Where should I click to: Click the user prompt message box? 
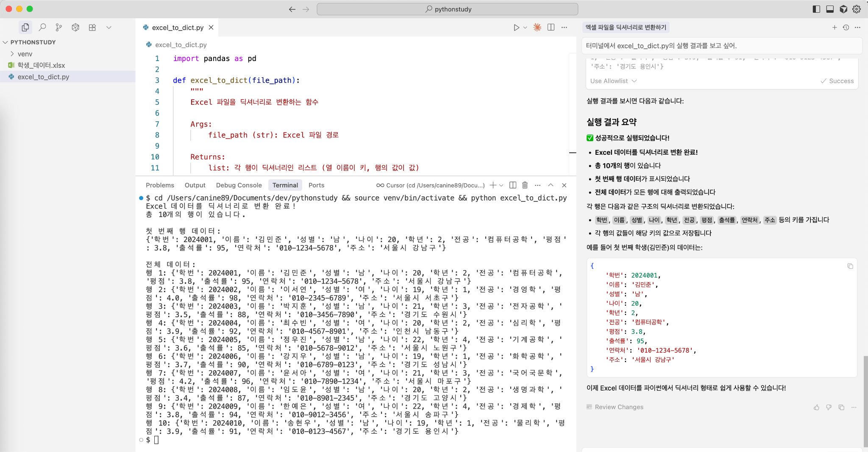tap(722, 46)
